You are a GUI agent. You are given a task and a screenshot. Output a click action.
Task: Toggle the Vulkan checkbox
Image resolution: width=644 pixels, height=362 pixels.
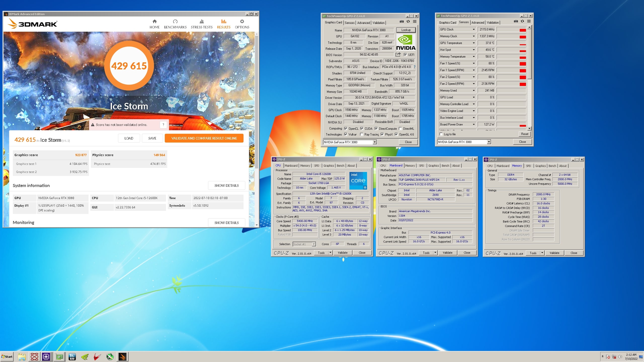click(x=345, y=134)
